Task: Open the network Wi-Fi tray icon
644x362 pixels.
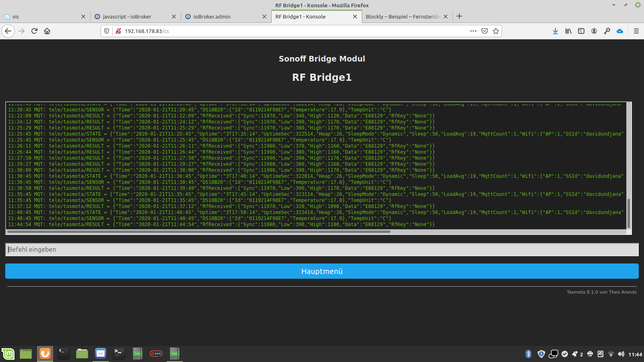Action: pyautogui.click(x=611, y=354)
